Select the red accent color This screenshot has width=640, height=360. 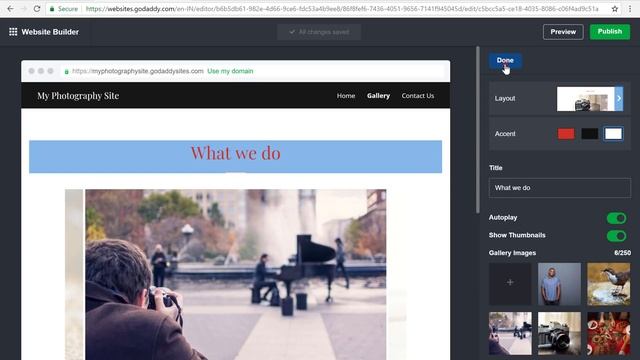[x=566, y=133]
